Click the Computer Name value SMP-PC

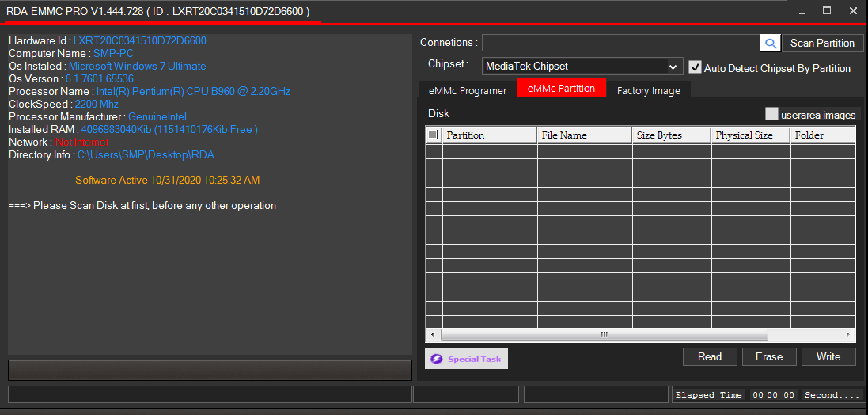113,54
